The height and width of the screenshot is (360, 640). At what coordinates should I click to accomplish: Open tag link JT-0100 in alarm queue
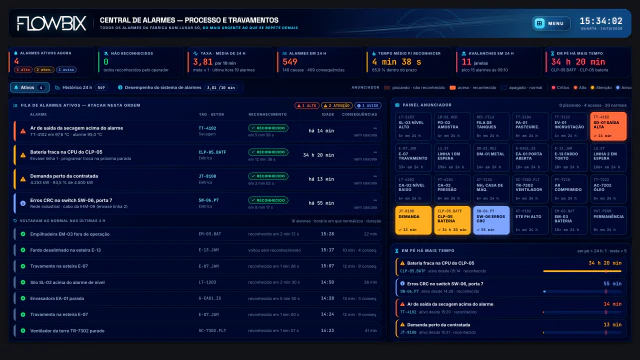(207, 176)
